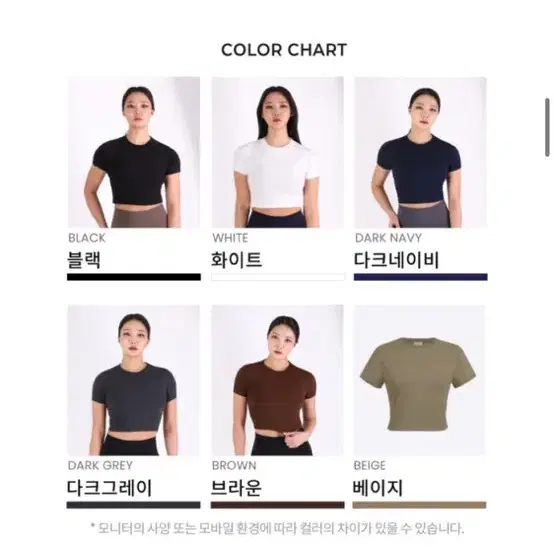Click the 브라운 color name
This screenshot has height=554, width=554.
click(236, 488)
